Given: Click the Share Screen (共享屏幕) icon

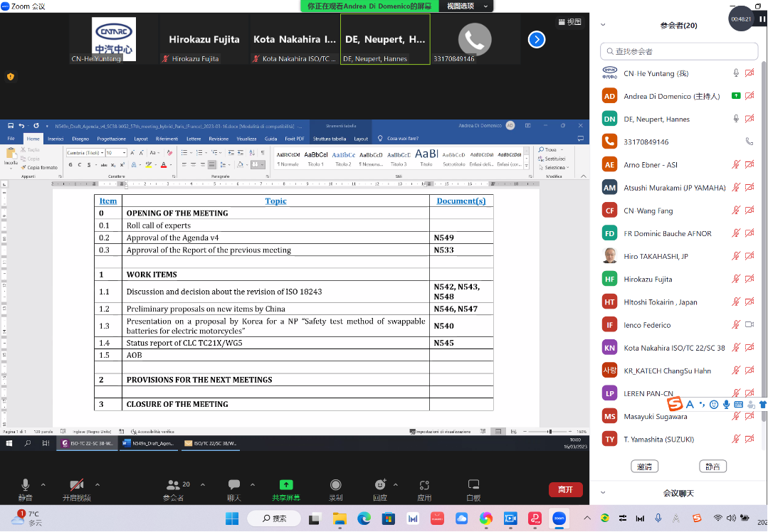Looking at the screenshot, I should [x=285, y=486].
